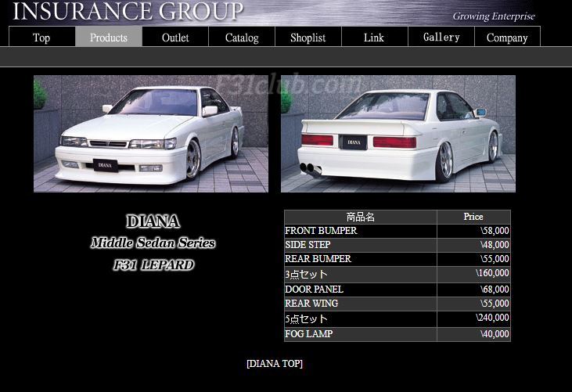Open the Link navigation tab
The width and height of the screenshot is (572, 392).
pos(375,37)
